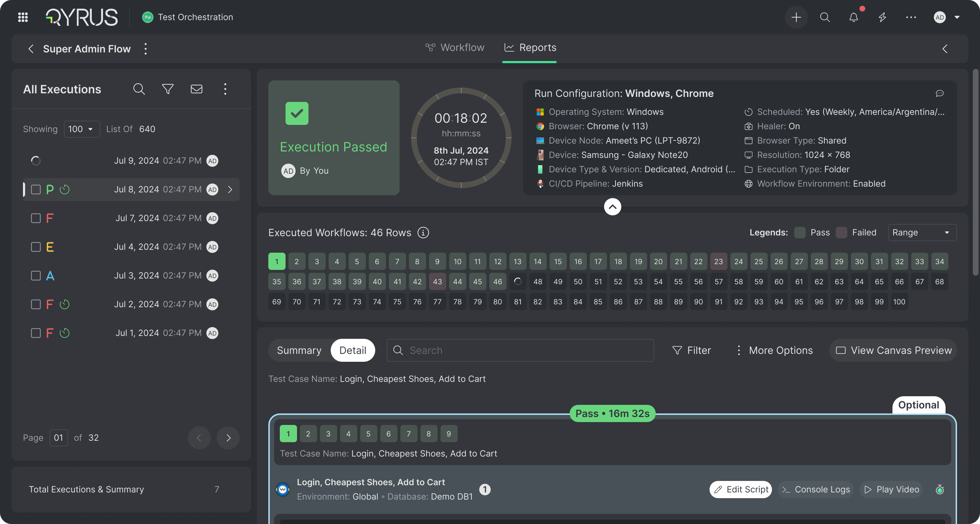This screenshot has width=980, height=524.
Task: Open View Canvas Preview
Action: click(x=893, y=351)
